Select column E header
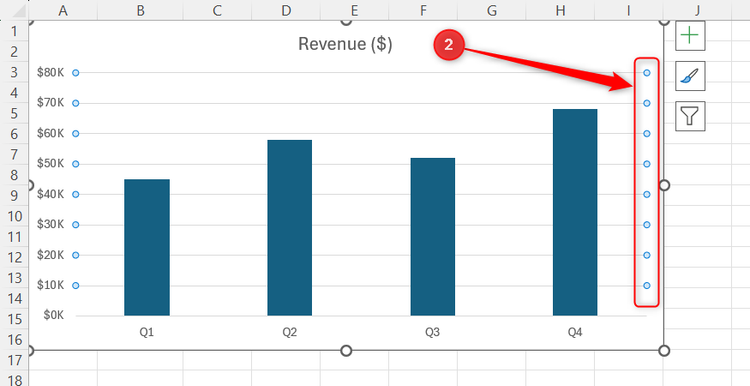750x386 pixels. click(x=354, y=10)
